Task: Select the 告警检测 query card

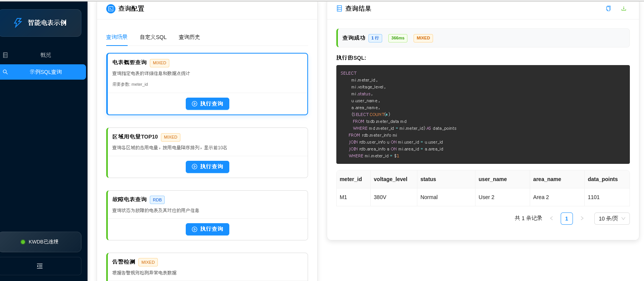Action: 207,267
